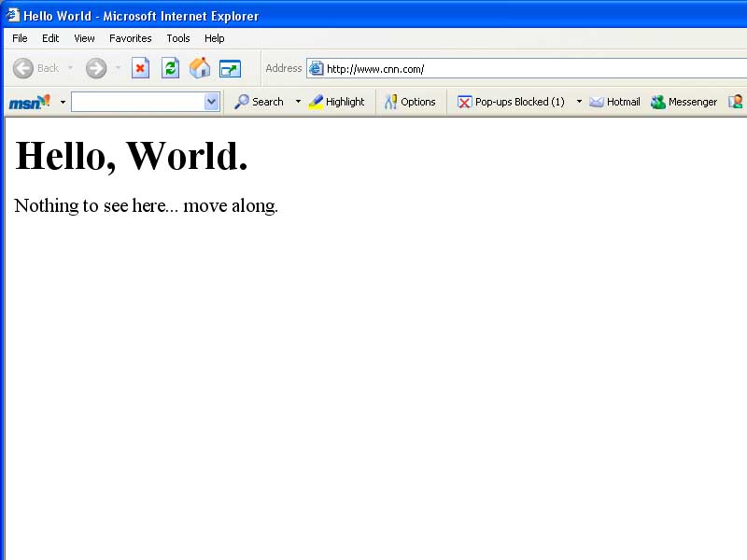Expand the Back history dropdown arrow
Image resolution: width=747 pixels, height=560 pixels.
click(70, 68)
